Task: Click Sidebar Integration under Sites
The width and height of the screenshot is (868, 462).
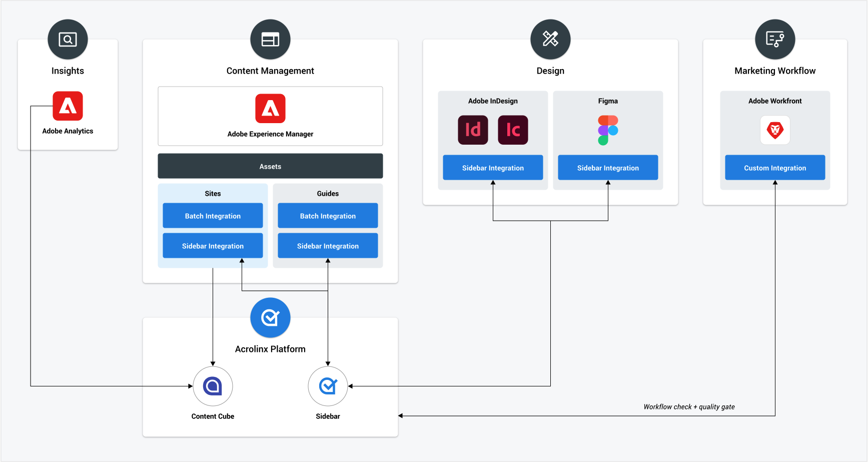Action: (213, 246)
